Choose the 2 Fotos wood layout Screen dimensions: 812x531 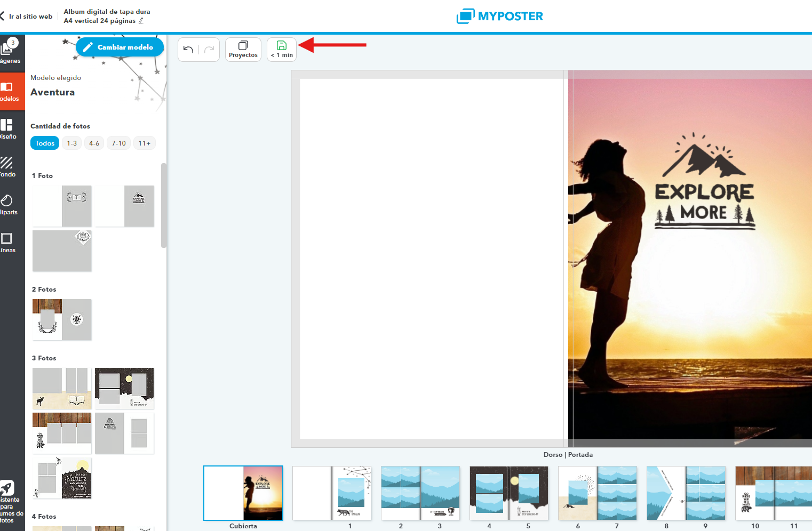(62, 320)
